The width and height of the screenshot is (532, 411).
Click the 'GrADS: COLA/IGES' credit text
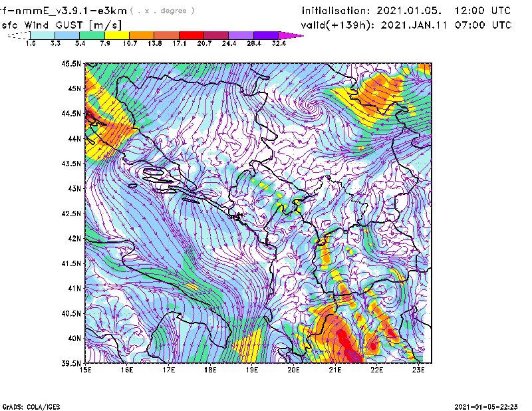31,407
